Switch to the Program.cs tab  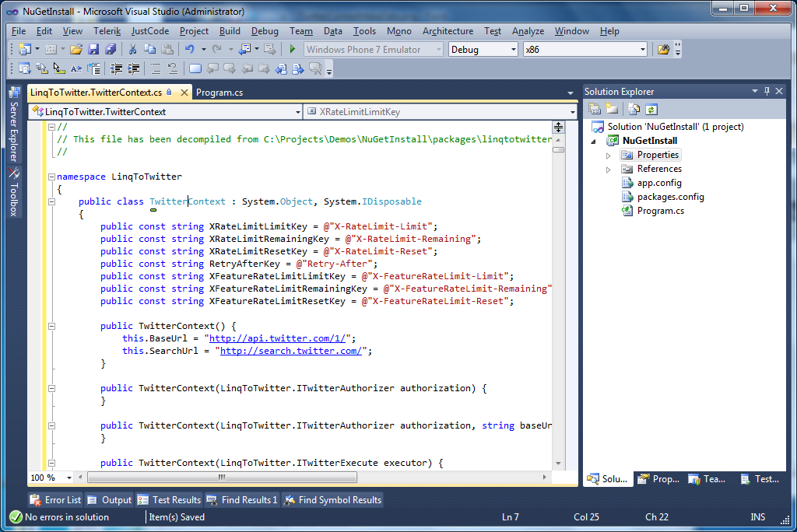pos(219,93)
